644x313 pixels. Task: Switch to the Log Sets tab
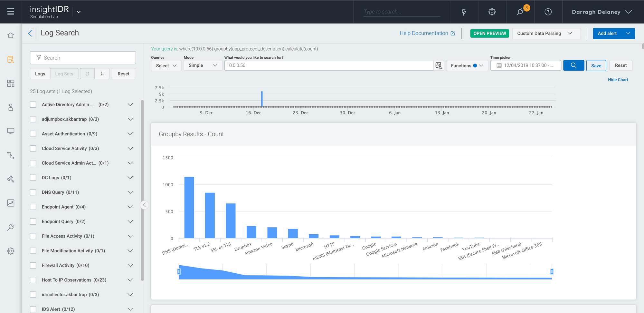coord(64,74)
